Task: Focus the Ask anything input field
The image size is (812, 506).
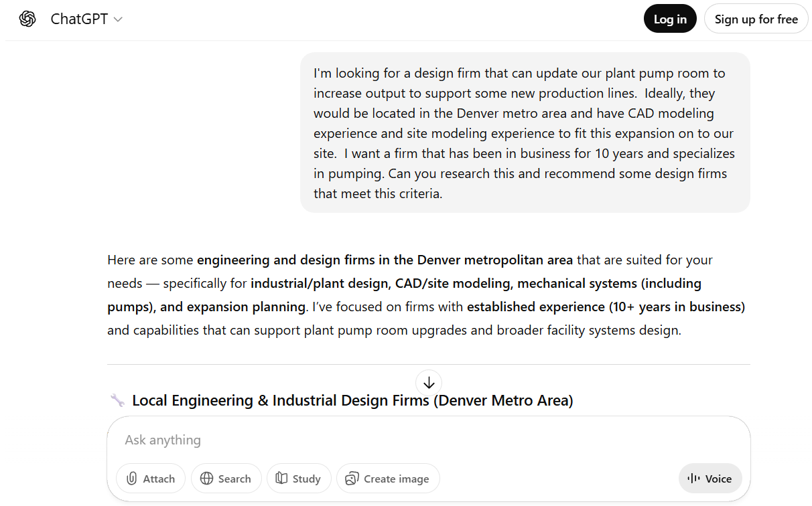Action: tap(402, 440)
